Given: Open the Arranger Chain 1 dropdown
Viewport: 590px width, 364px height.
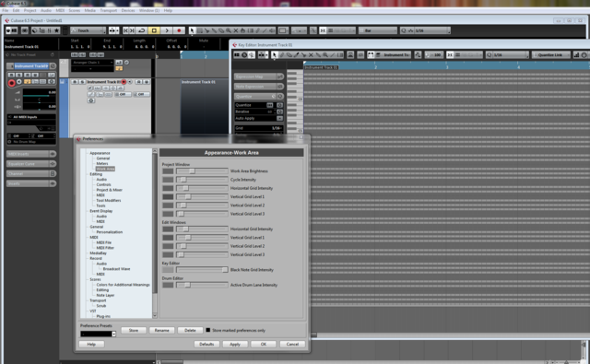Looking at the screenshot, I should 92,63.
